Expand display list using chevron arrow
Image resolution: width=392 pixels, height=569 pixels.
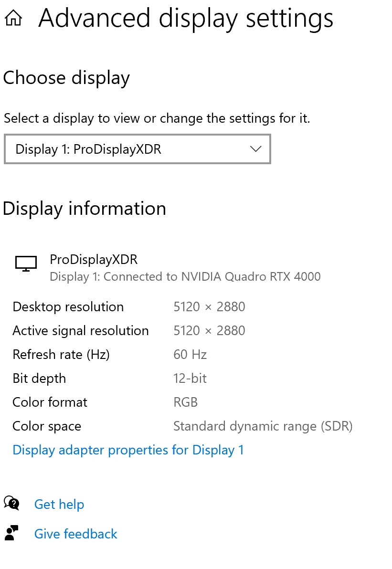click(x=255, y=149)
